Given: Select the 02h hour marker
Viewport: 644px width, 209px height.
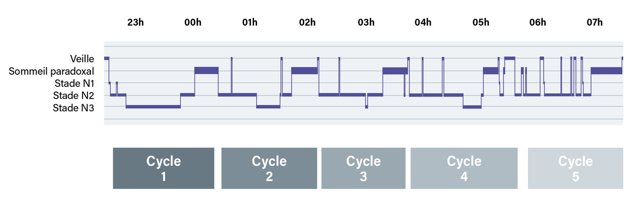Looking at the screenshot, I should pos(307,23).
